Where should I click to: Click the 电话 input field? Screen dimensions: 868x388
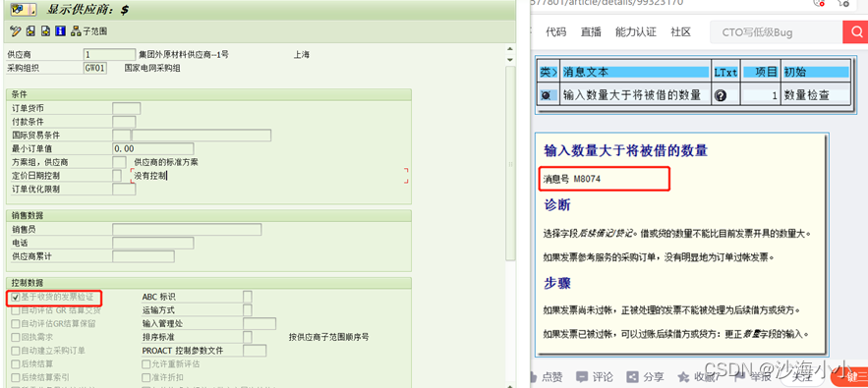[x=152, y=243]
